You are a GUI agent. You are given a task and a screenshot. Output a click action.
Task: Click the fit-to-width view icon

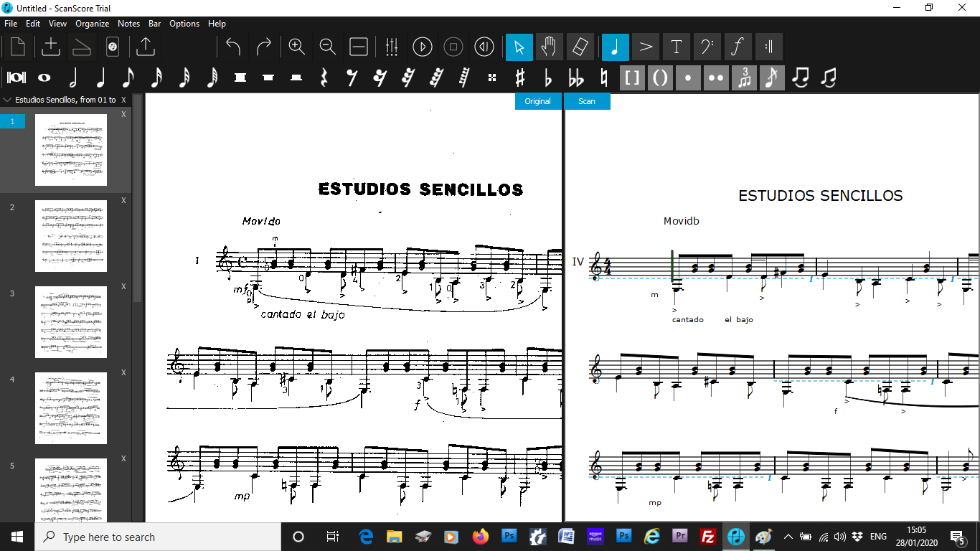[359, 47]
